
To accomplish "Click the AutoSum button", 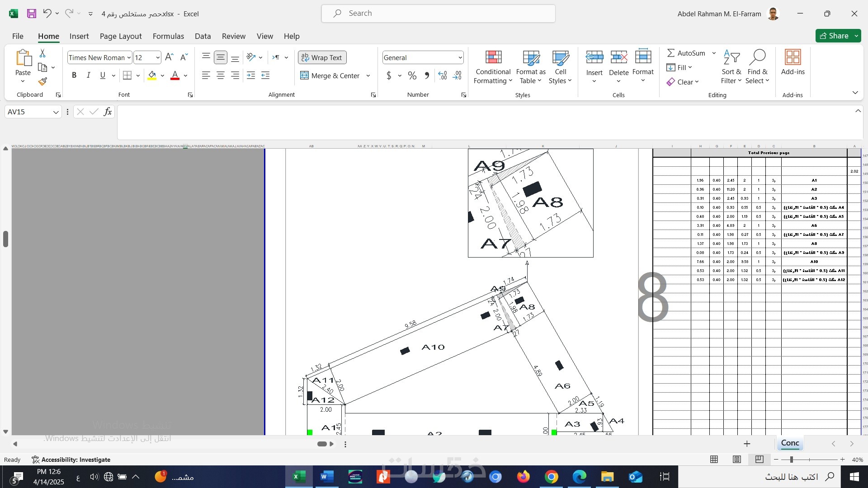I will [x=686, y=53].
